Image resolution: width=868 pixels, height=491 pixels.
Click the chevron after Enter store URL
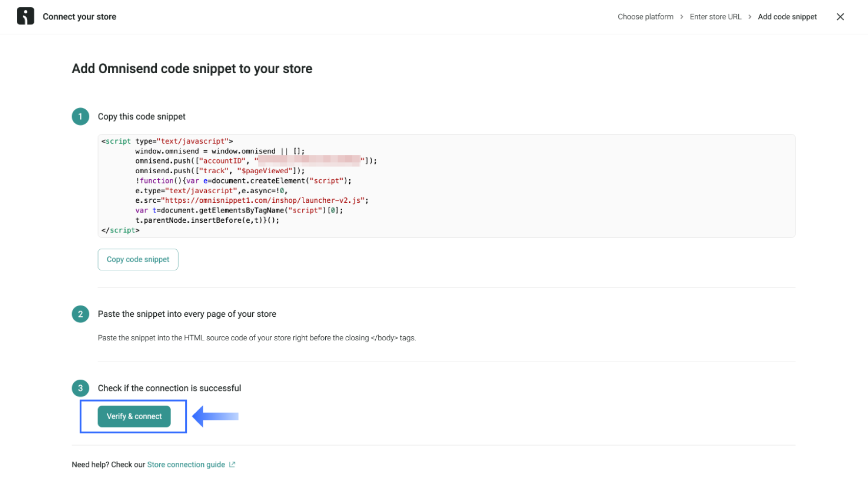tap(750, 16)
